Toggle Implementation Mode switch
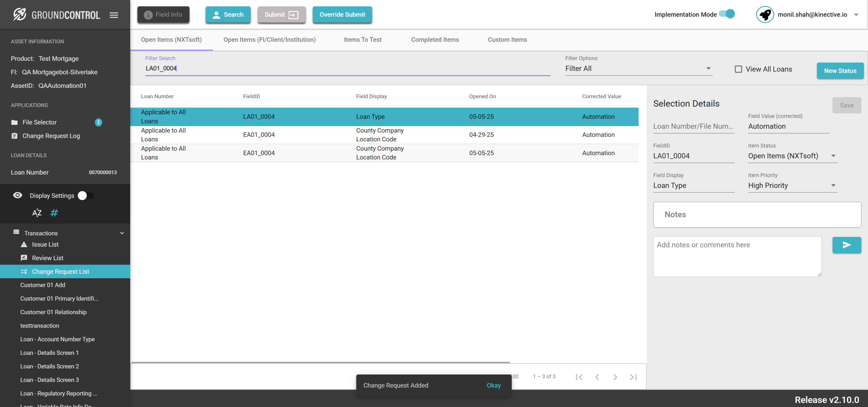Viewport: 868px width, 407px height. 727,14
